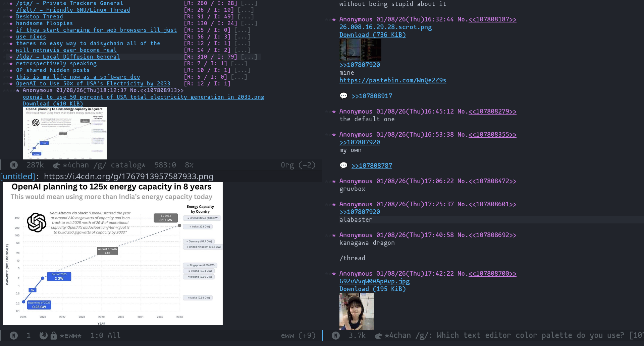Follow the pastebin.com/WnQe2Z9s link
Screen dimensions: 644x346
click(393, 80)
